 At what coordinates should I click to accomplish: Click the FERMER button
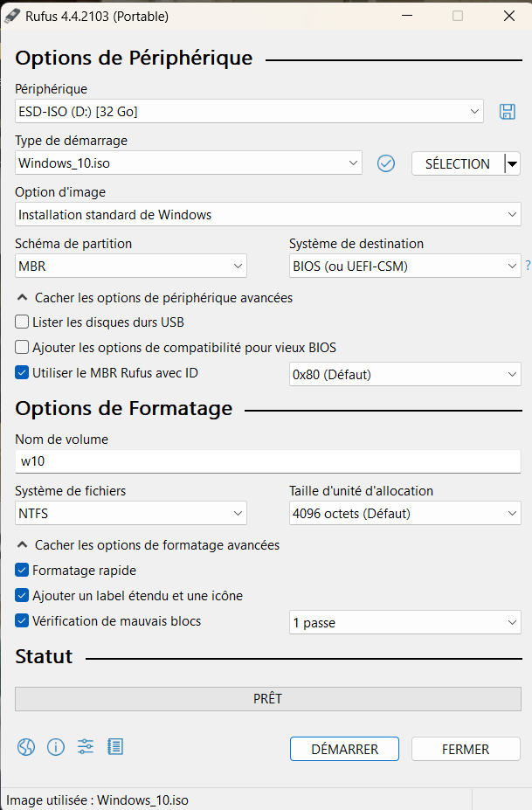pos(466,749)
